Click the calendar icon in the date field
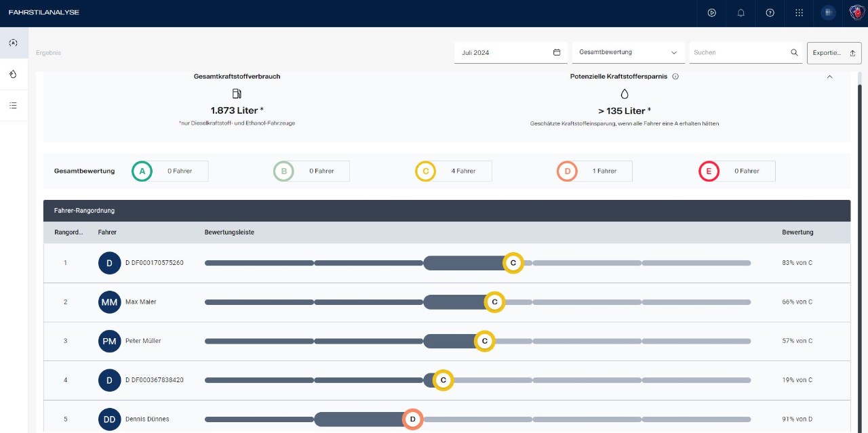868x433 pixels. (x=557, y=52)
